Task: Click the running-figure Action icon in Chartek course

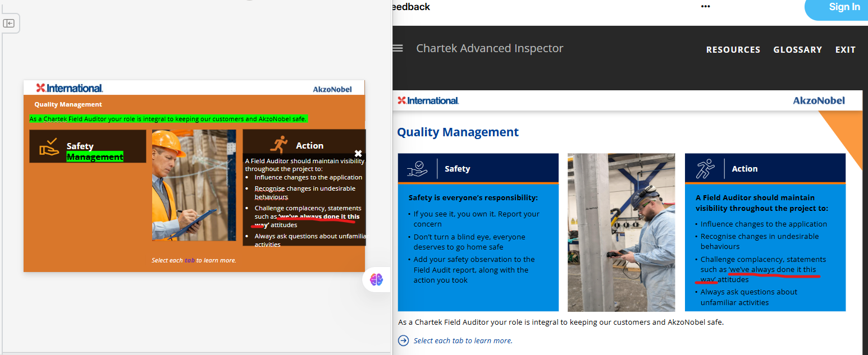Action: coord(705,168)
